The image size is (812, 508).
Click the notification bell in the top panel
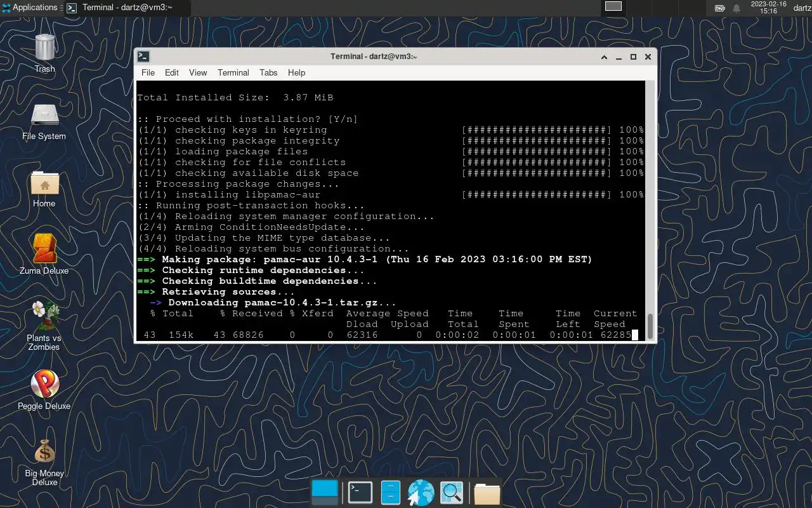coord(737,8)
